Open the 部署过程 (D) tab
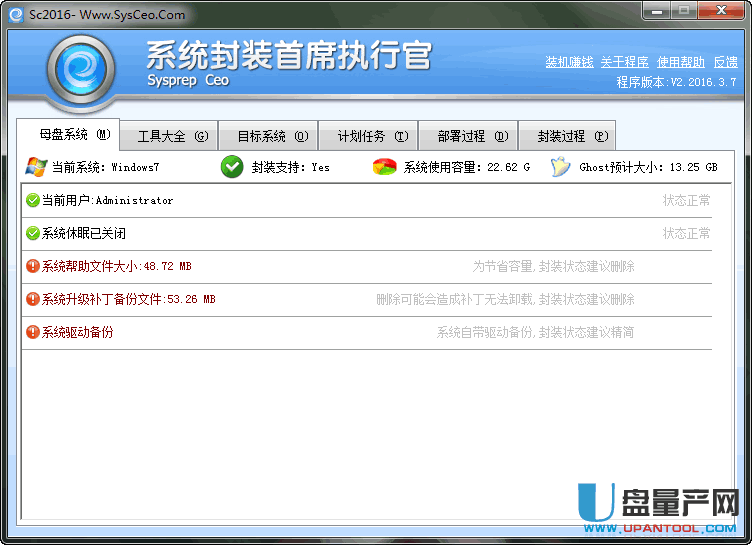 468,136
